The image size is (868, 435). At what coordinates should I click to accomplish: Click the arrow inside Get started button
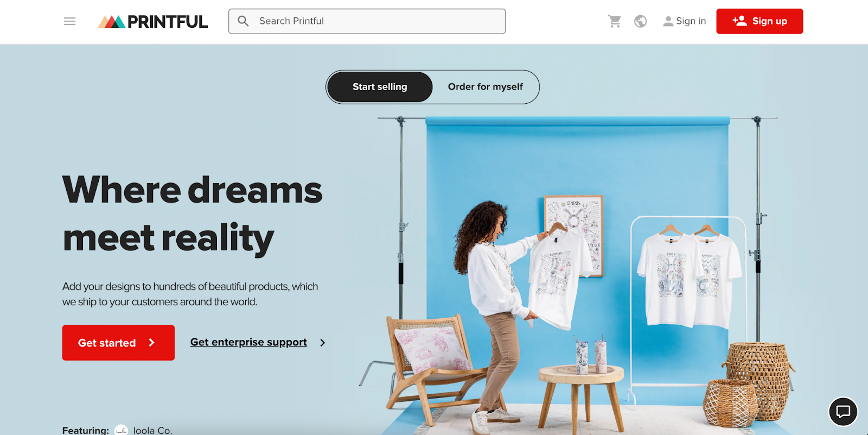(151, 343)
